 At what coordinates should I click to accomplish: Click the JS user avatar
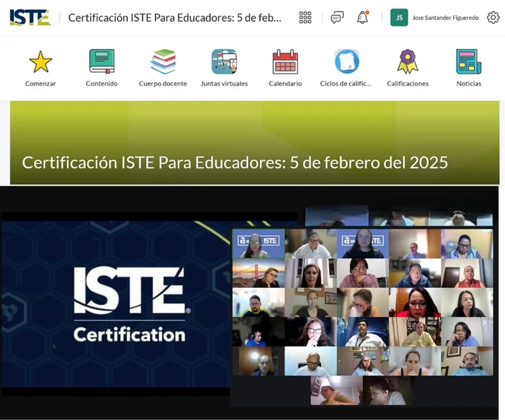tap(399, 17)
